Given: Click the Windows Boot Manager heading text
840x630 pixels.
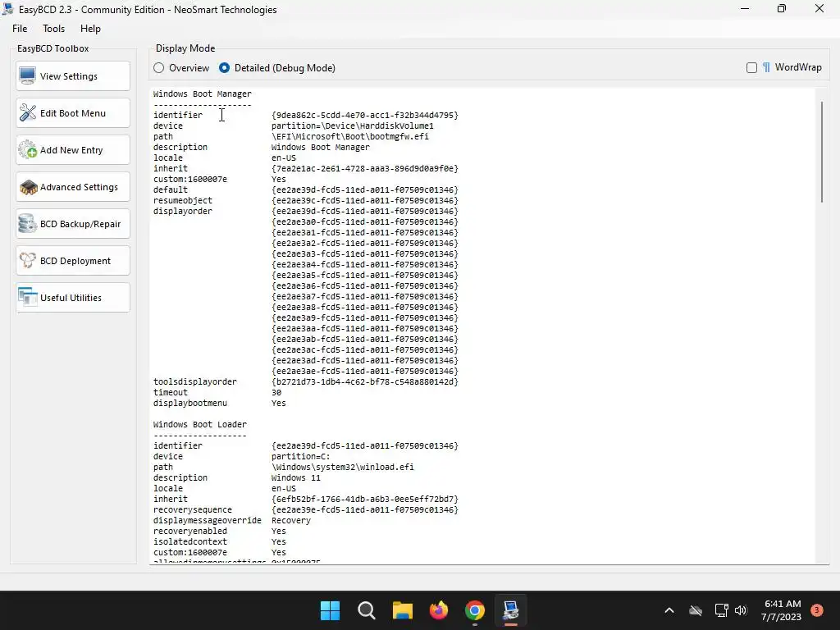Looking at the screenshot, I should 202,94.
